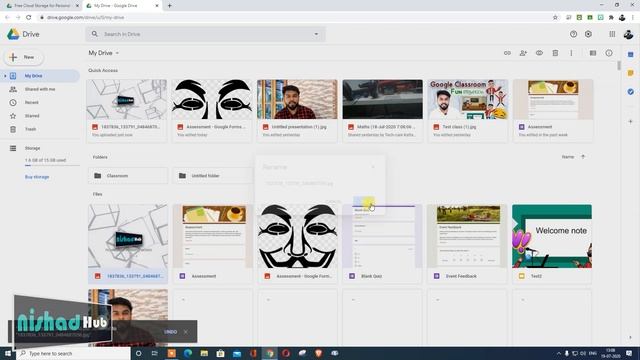Screen dimensions: 640x360
Task: Select My Drive in the sidebar
Action: (x=33, y=76)
